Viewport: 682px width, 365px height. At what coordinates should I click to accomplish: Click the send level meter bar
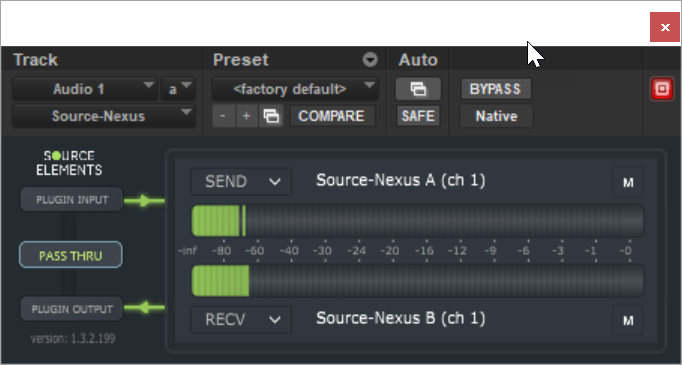click(x=418, y=221)
